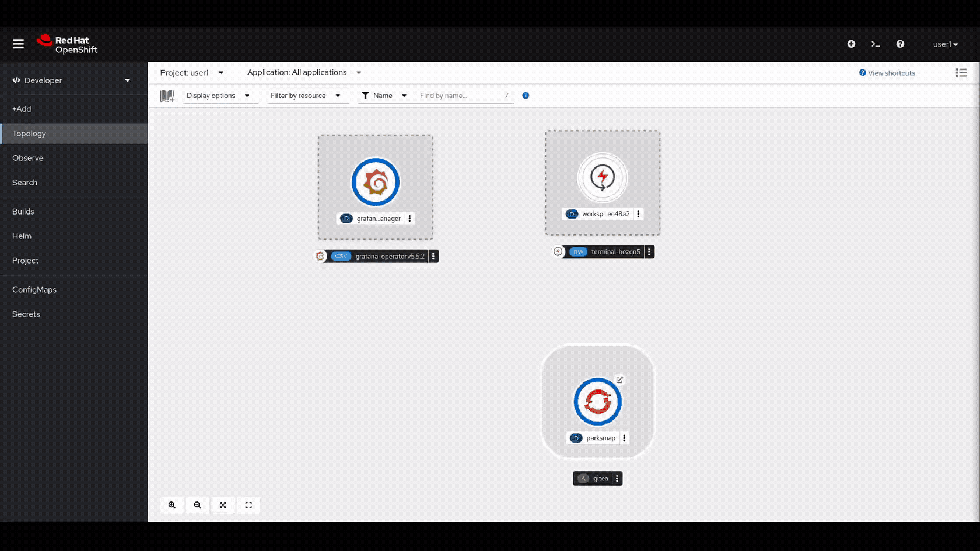Open the Helm section
Image resolution: width=980 pixels, height=551 pixels.
pos(22,236)
